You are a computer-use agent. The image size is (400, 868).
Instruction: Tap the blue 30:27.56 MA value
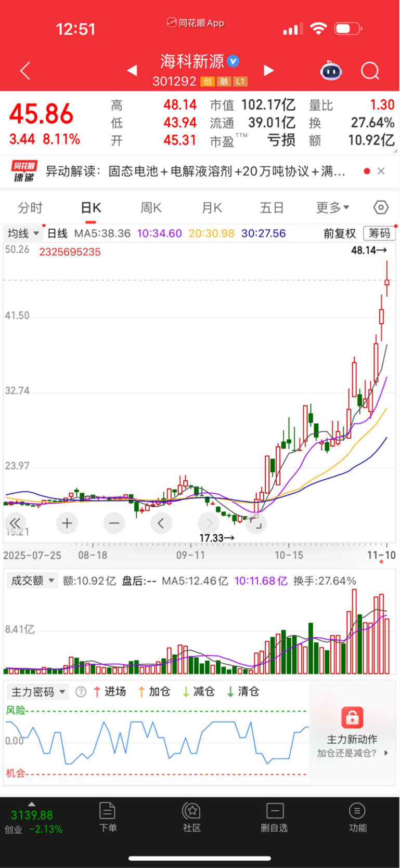coord(263,233)
